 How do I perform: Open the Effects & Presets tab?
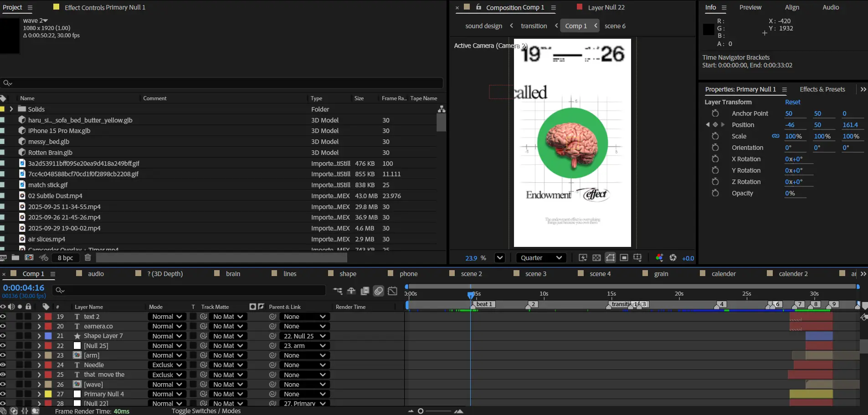pos(822,89)
